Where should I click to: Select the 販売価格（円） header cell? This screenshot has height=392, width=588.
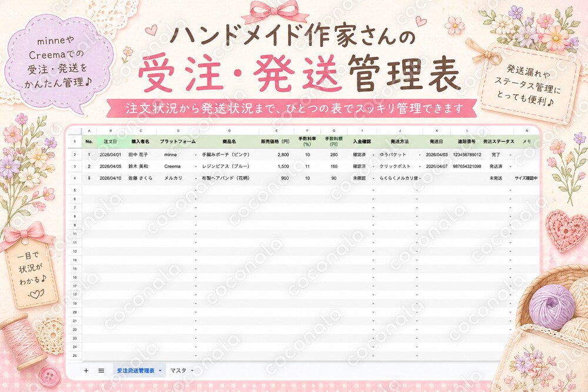click(276, 142)
